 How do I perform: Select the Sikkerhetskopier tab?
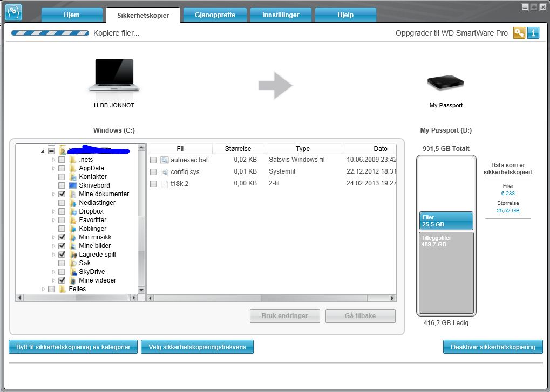pos(143,15)
